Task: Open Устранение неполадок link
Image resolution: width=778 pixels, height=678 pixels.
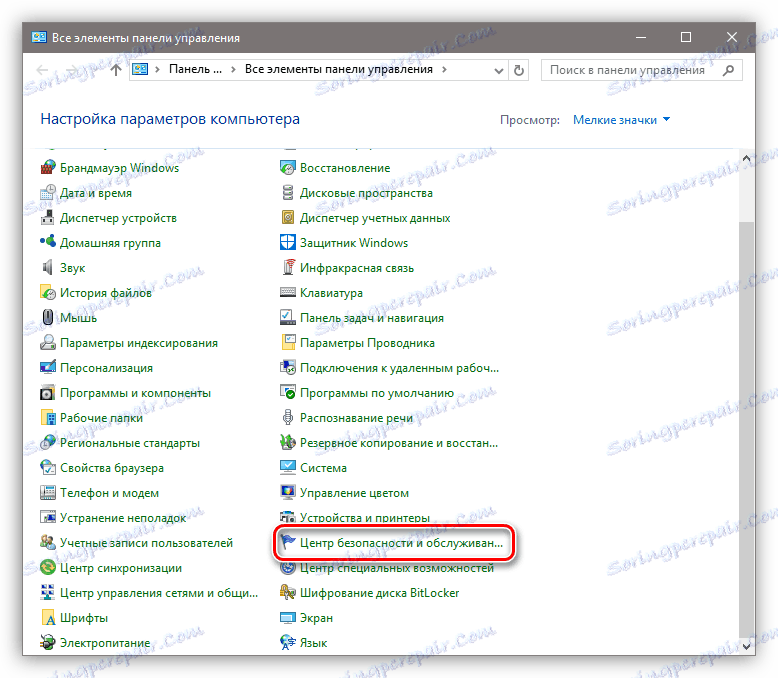Action: coord(123,518)
